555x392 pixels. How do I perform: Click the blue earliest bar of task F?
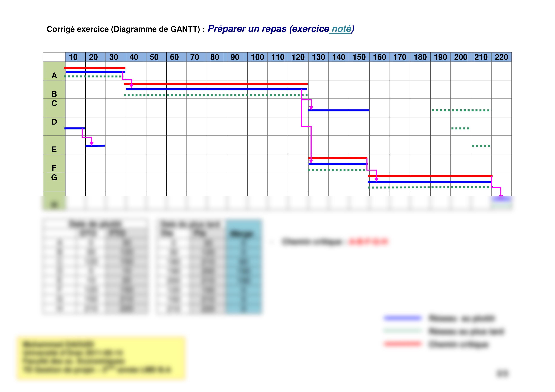pos(338,164)
